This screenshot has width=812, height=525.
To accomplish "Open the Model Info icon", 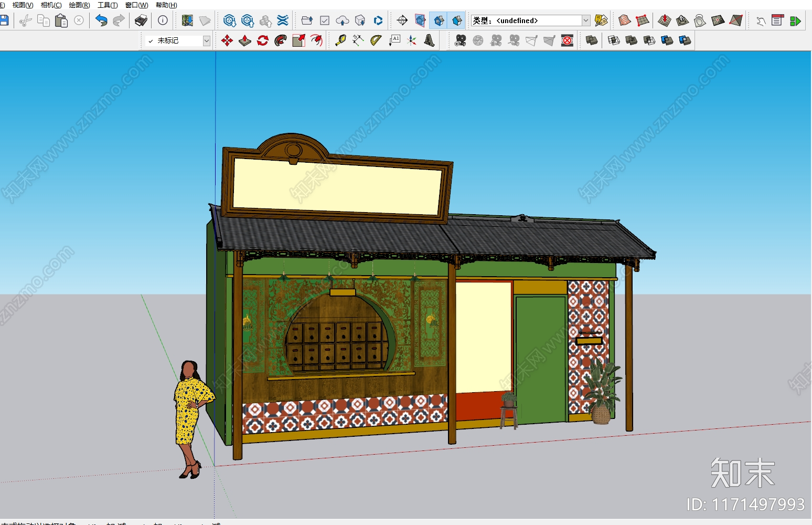I will point(163,20).
